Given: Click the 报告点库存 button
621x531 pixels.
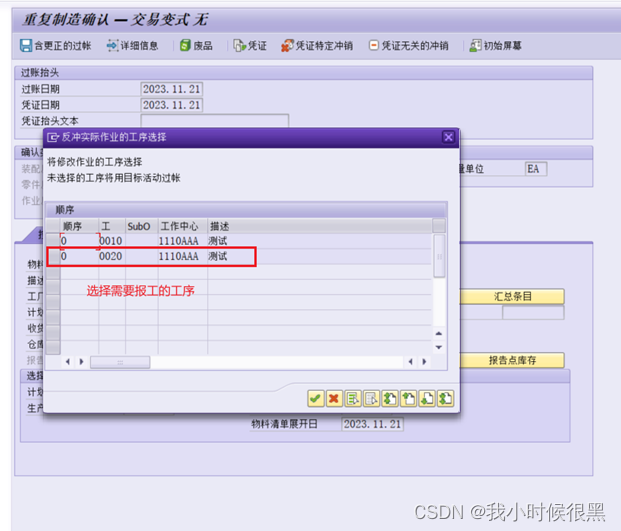Looking at the screenshot, I should [512, 360].
